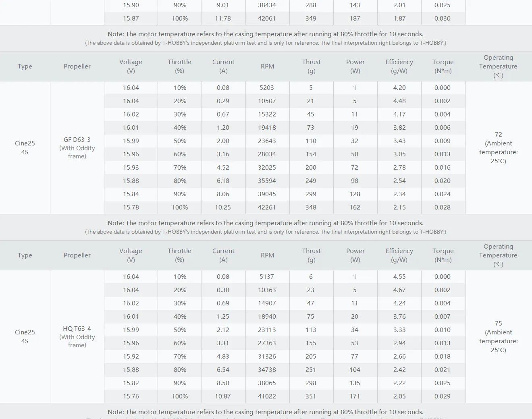Select thrust value 348
532x419 pixels.
pyautogui.click(x=311, y=207)
